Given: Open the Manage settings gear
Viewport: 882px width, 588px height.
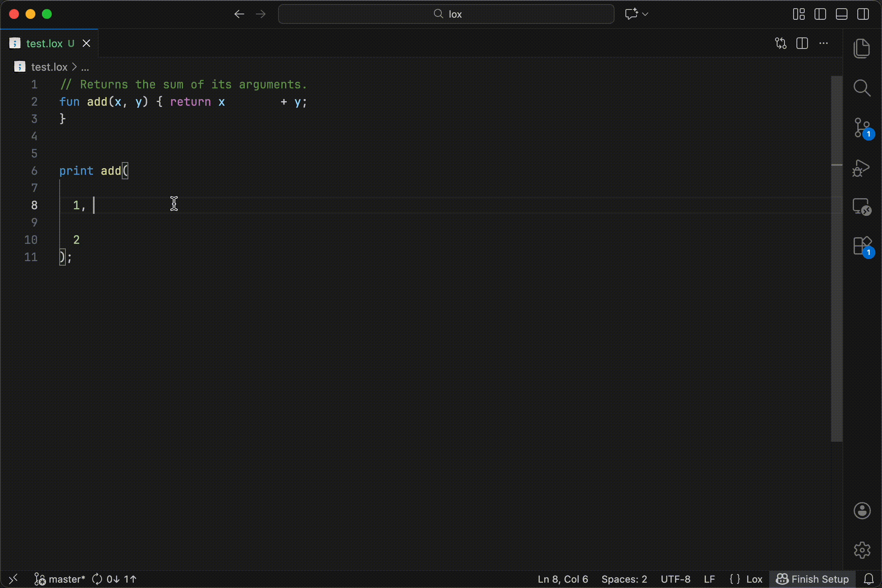Looking at the screenshot, I should tap(862, 551).
